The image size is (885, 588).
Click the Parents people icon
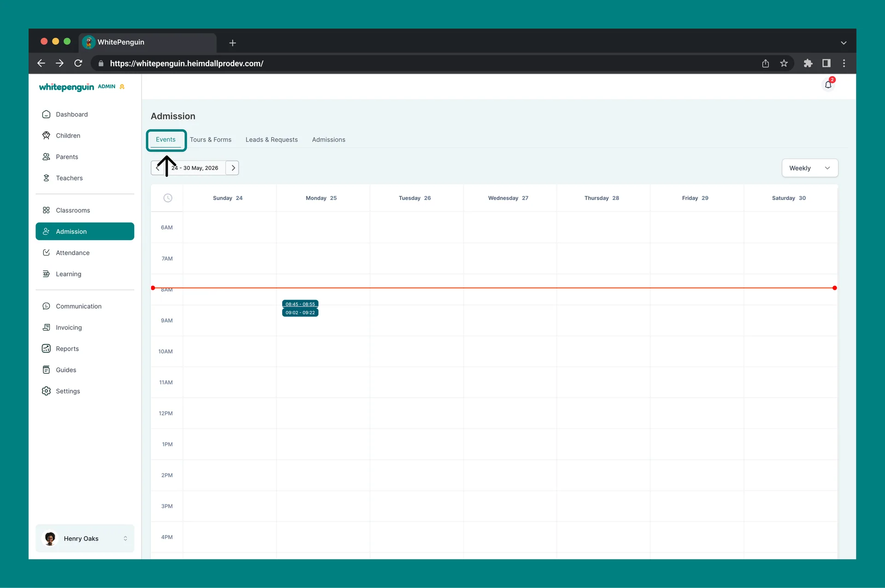click(46, 157)
